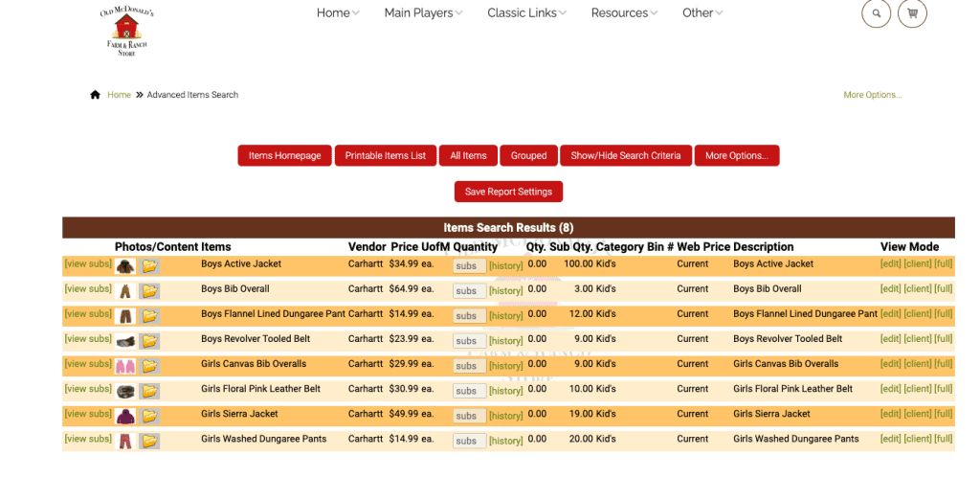The image size is (980, 478).
Task: Click subs quantity field for Boys Active Jacket
Action: (x=469, y=266)
